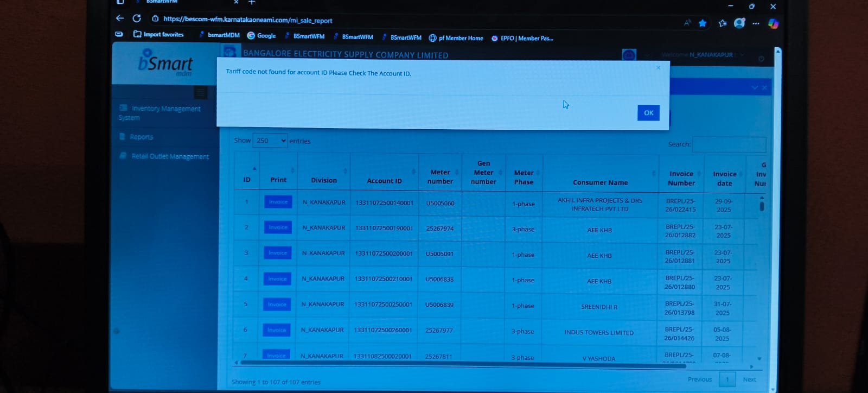Reload the page with the refresh icon

pyautogui.click(x=137, y=18)
